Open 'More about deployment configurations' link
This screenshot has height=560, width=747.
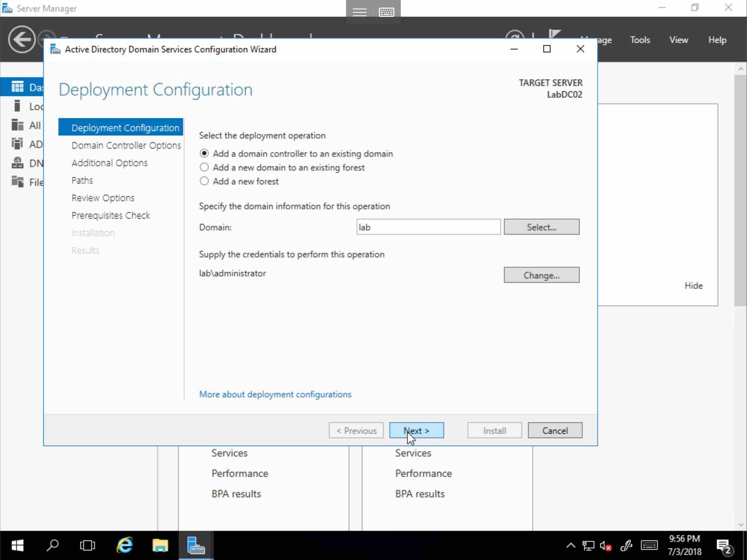point(275,394)
